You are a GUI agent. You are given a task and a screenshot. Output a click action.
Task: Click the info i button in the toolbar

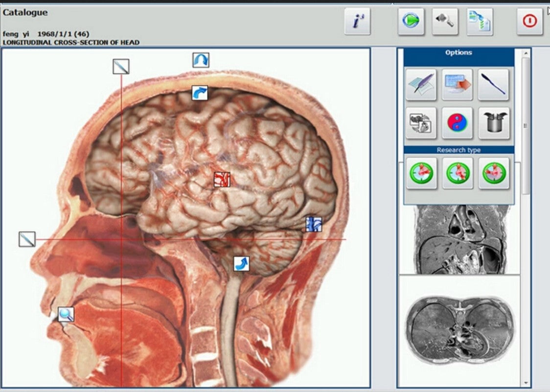[x=357, y=21]
